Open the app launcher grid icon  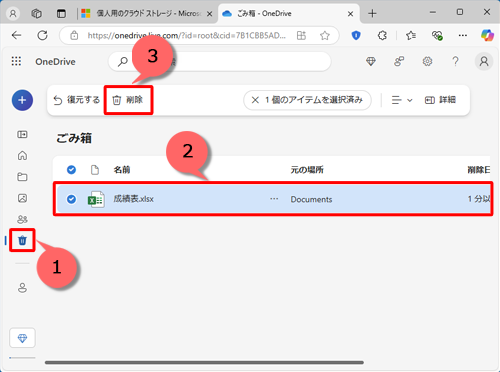(x=16, y=61)
